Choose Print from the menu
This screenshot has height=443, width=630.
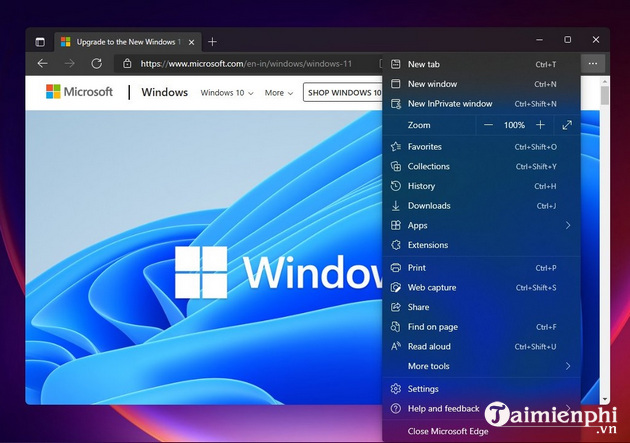click(481, 268)
